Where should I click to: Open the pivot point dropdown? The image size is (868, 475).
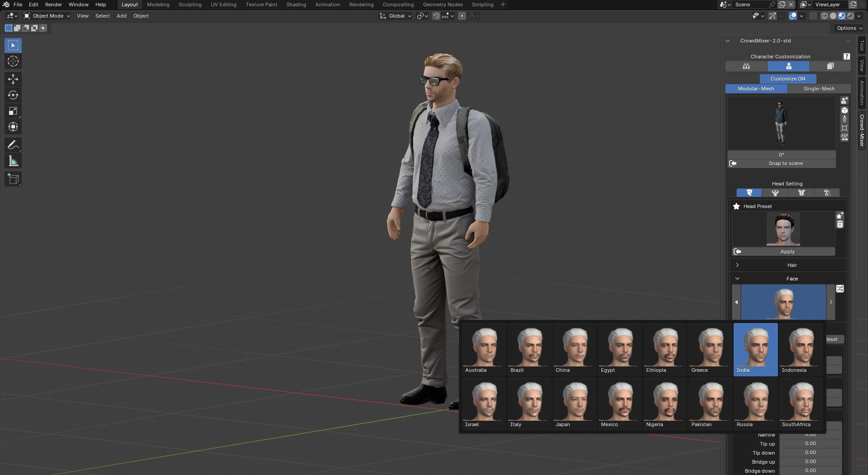click(422, 16)
